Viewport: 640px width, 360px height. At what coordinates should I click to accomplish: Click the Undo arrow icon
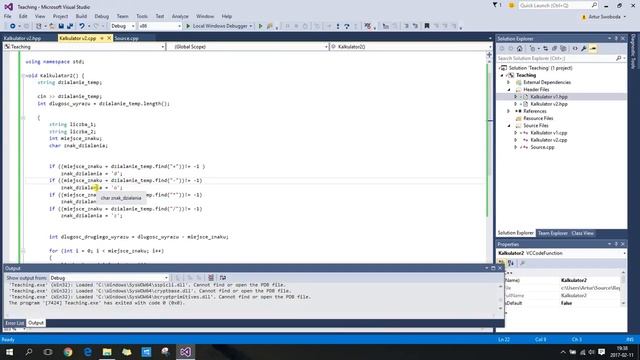[x=82, y=26]
